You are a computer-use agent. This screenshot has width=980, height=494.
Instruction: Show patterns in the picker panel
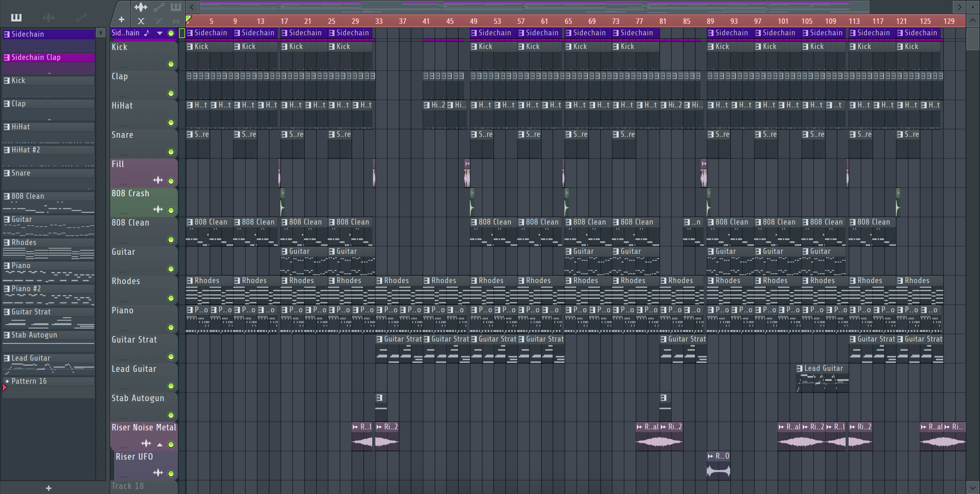point(16,17)
